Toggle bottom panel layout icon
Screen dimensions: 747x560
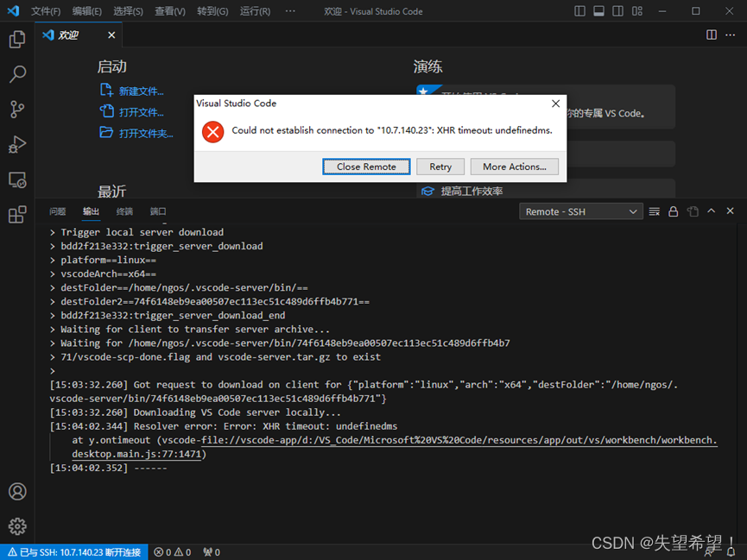coord(598,11)
